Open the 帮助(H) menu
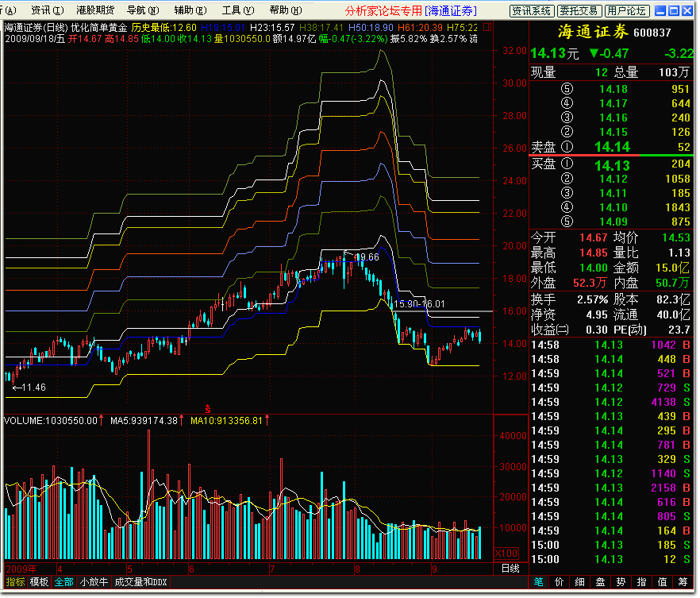 click(286, 10)
